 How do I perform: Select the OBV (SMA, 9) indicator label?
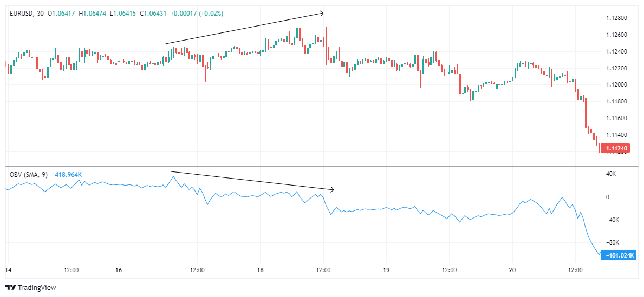[29, 174]
